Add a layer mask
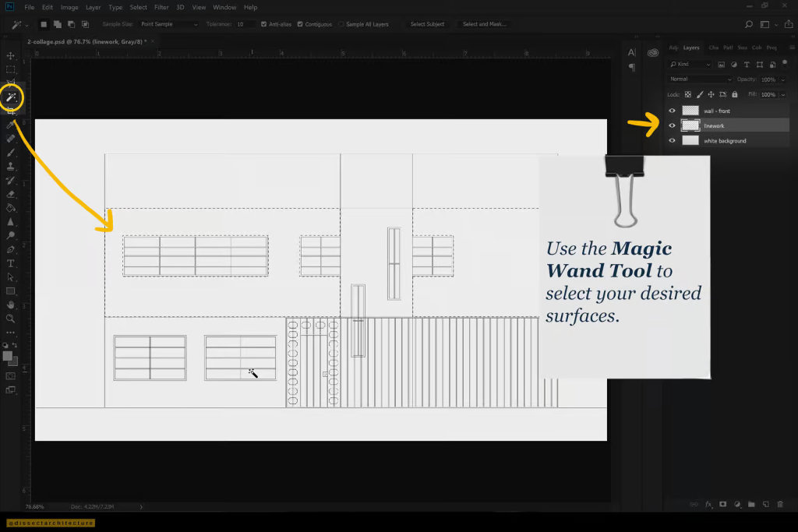 pyautogui.click(x=722, y=504)
